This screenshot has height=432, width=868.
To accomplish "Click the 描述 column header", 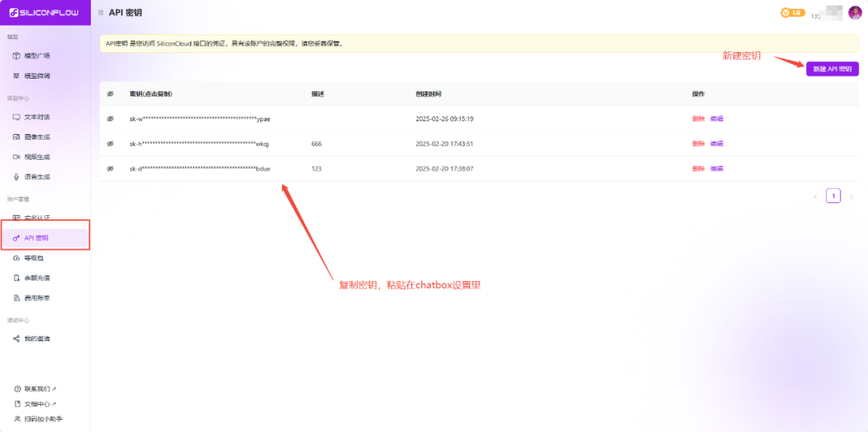I will (317, 94).
